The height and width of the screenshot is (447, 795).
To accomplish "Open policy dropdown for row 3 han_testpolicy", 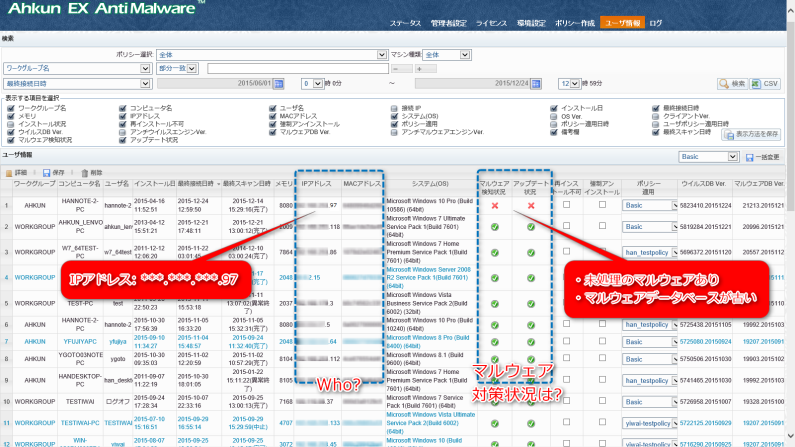I will pyautogui.click(x=650, y=252).
